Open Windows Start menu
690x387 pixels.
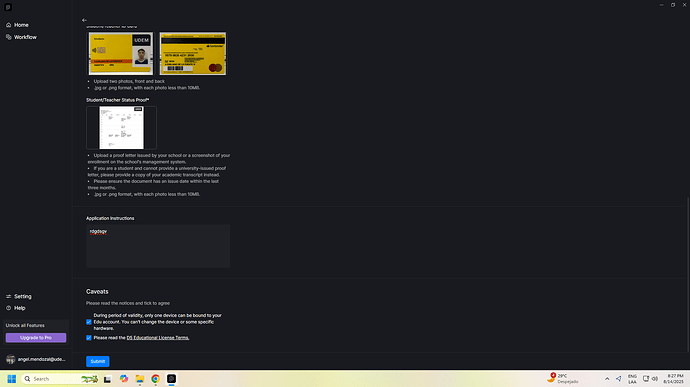pos(11,379)
